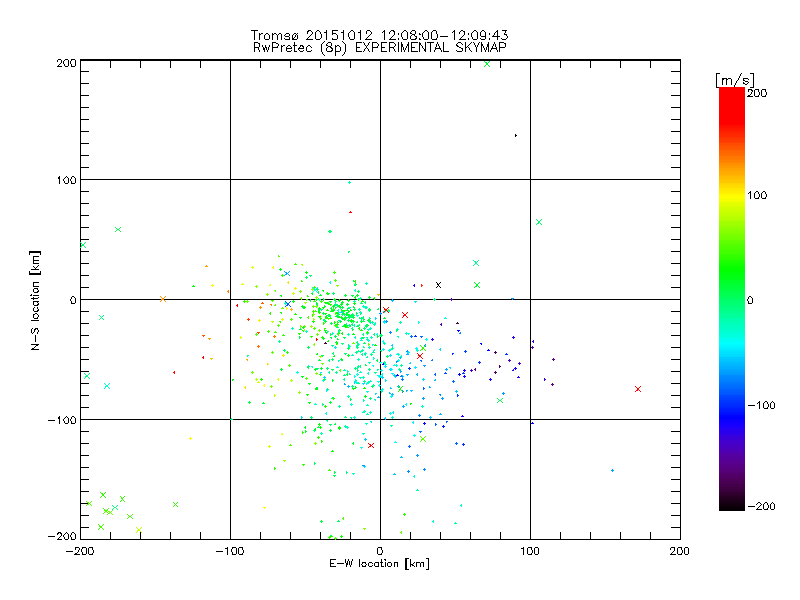Select the x-axis tick label '-100'

[230, 551]
